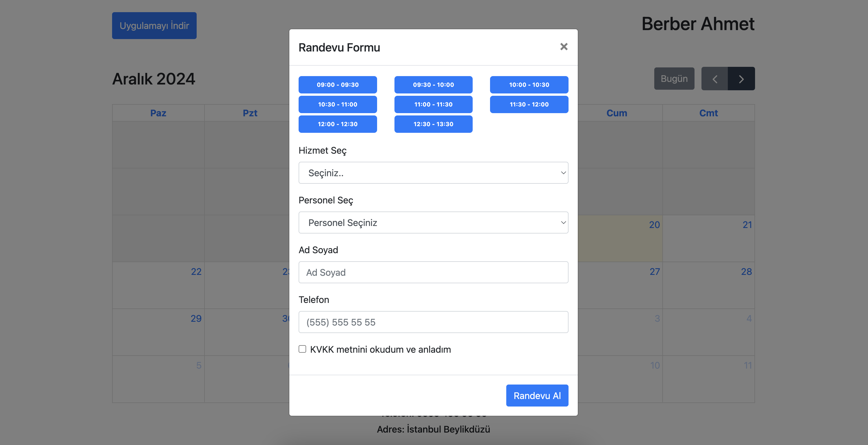The height and width of the screenshot is (445, 868).
Task: Go to next month with right chevron
Action: pos(741,79)
